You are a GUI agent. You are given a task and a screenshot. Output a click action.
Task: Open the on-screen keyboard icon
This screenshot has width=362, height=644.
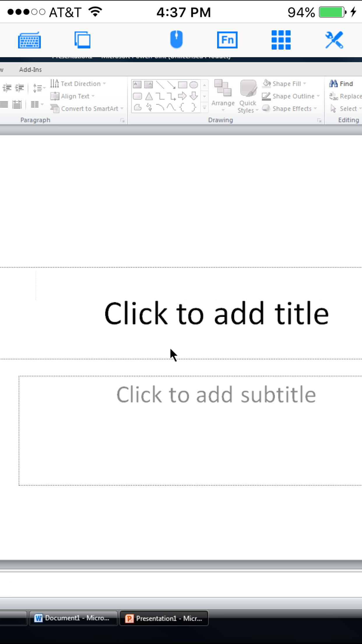tap(29, 40)
